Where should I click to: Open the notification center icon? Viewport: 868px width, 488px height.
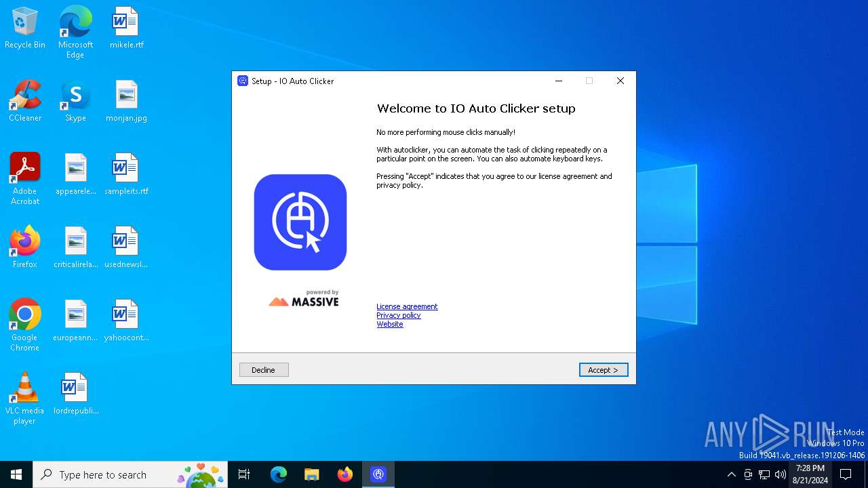(x=846, y=474)
